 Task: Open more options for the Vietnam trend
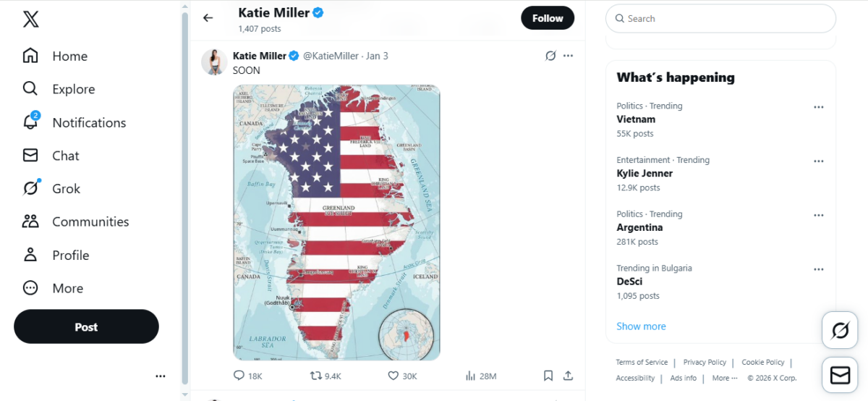point(819,107)
